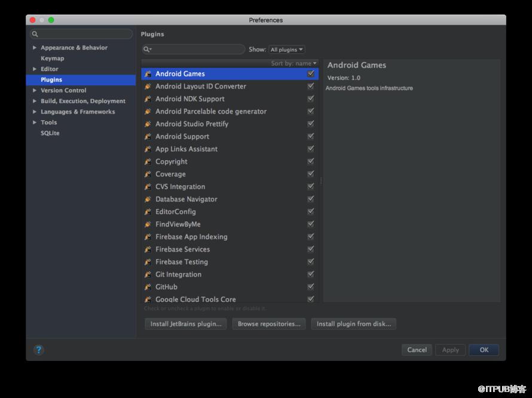Click Install plugin from disk... button
This screenshot has height=398, width=532.
click(x=354, y=324)
